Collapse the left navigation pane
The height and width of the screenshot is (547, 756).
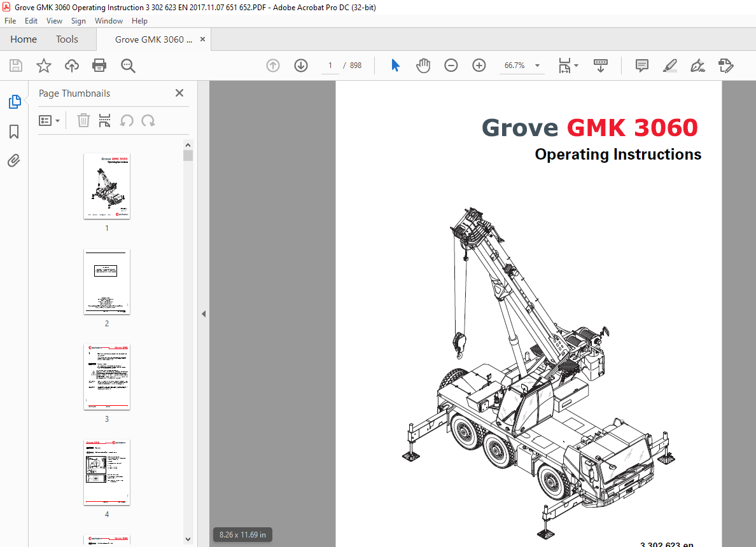pos(204,314)
